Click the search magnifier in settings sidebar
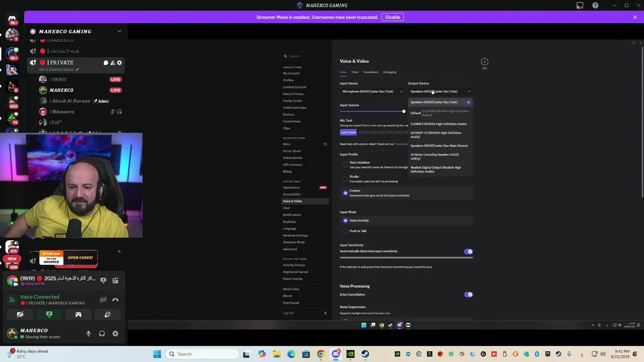The image size is (644, 362). click(285, 56)
